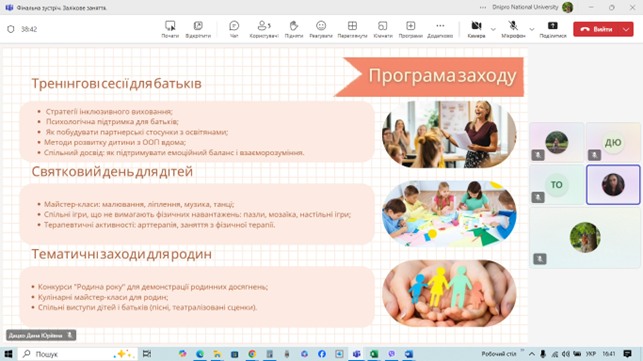Click the red Вийти leave button
This screenshot has width=643, height=361.
tap(598, 29)
